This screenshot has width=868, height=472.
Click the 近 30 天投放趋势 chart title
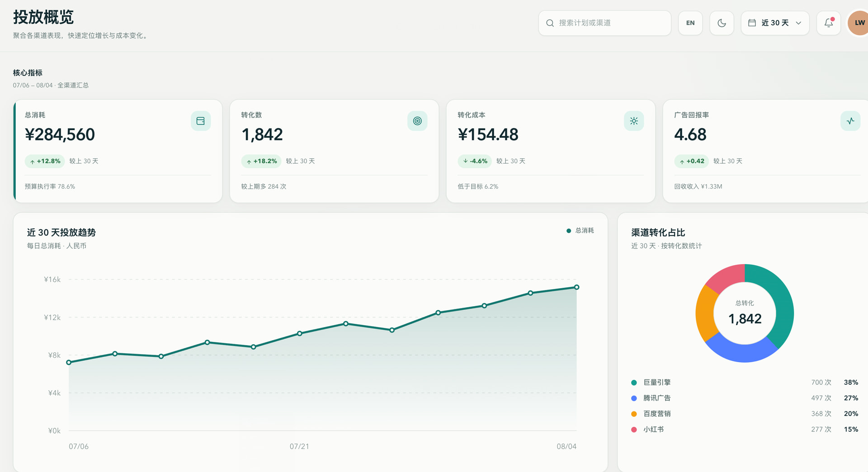[61, 233]
